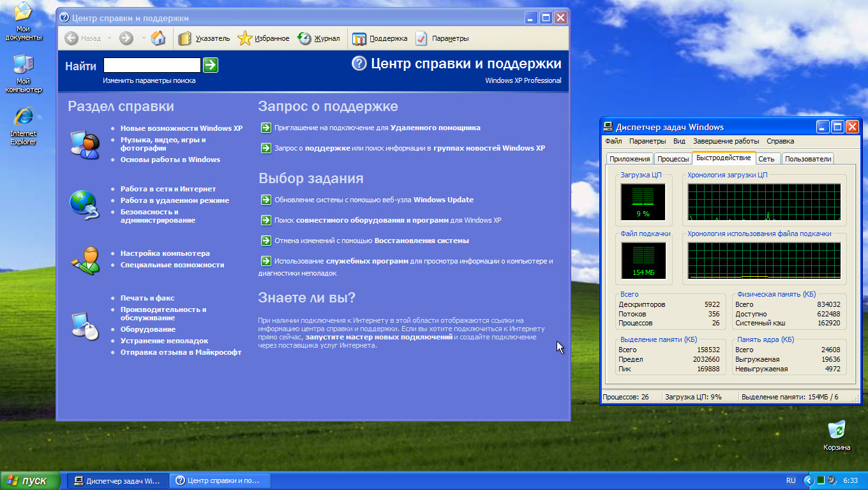Click the Home icon in Help toolbar
The width and height of the screenshot is (868, 490).
158,38
